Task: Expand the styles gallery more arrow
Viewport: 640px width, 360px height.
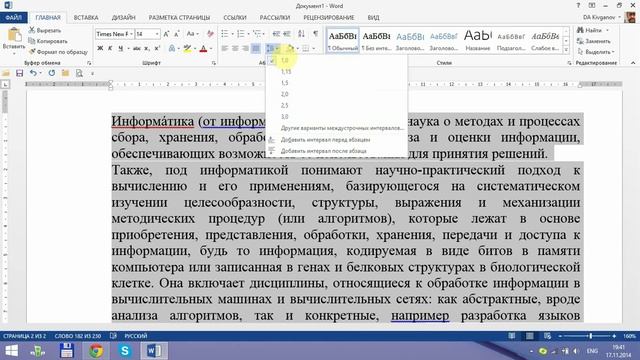Action: 566,50
